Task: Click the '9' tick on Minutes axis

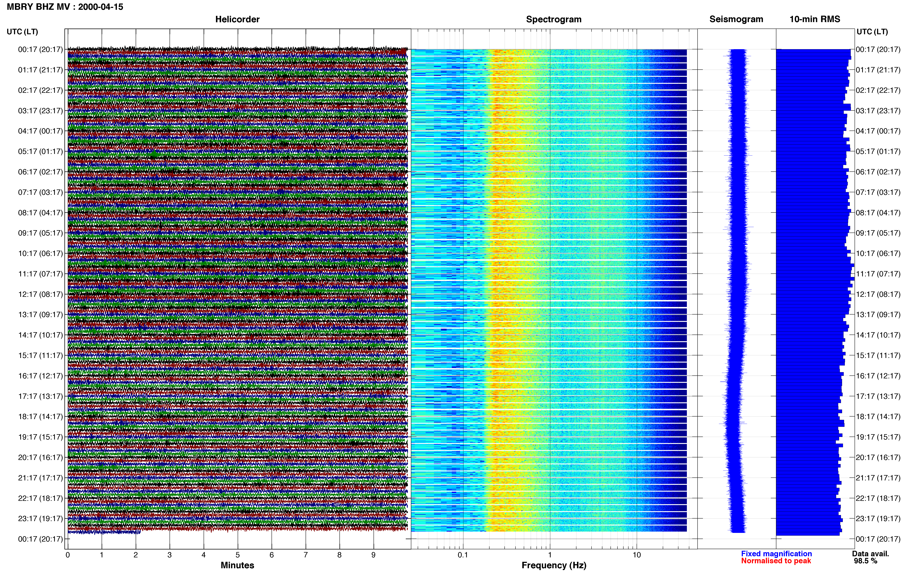Action: coord(373,555)
